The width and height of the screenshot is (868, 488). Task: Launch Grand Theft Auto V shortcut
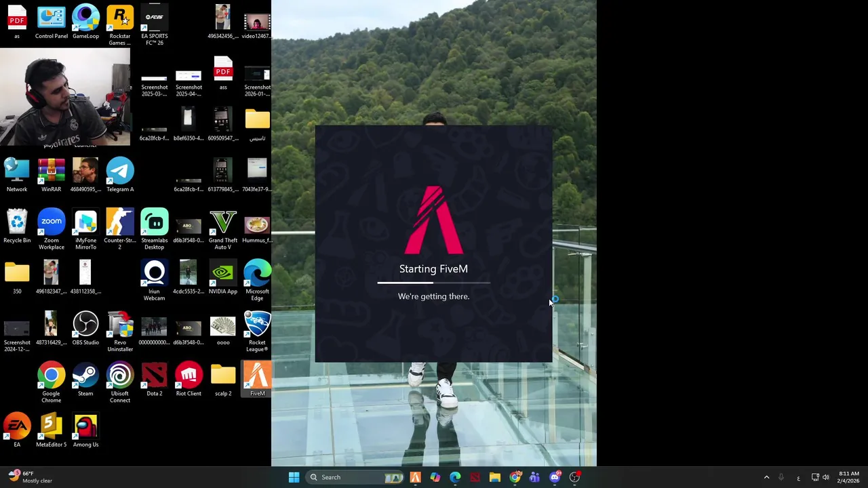[223, 229]
